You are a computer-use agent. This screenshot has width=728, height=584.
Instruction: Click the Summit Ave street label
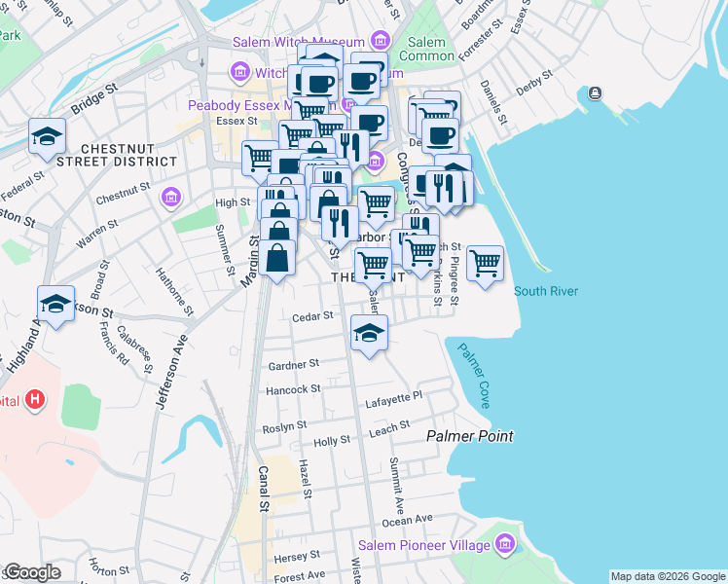click(396, 485)
